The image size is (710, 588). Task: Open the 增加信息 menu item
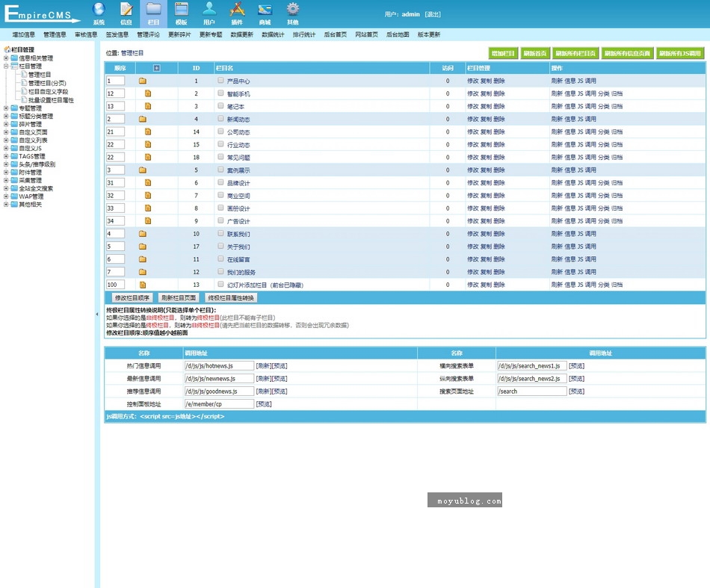(x=24, y=34)
